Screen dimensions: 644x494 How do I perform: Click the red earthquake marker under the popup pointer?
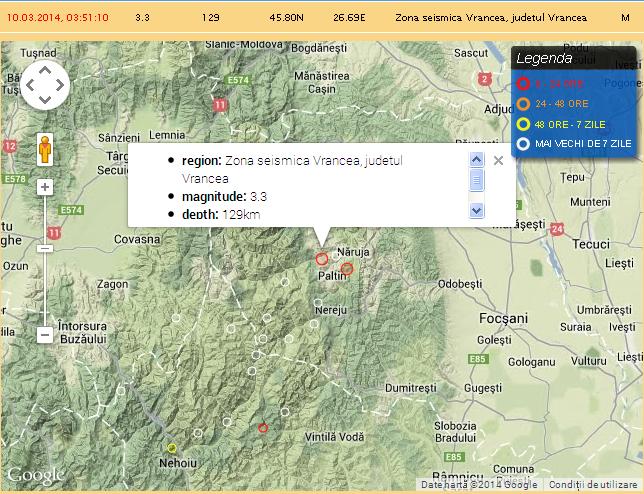(x=322, y=259)
